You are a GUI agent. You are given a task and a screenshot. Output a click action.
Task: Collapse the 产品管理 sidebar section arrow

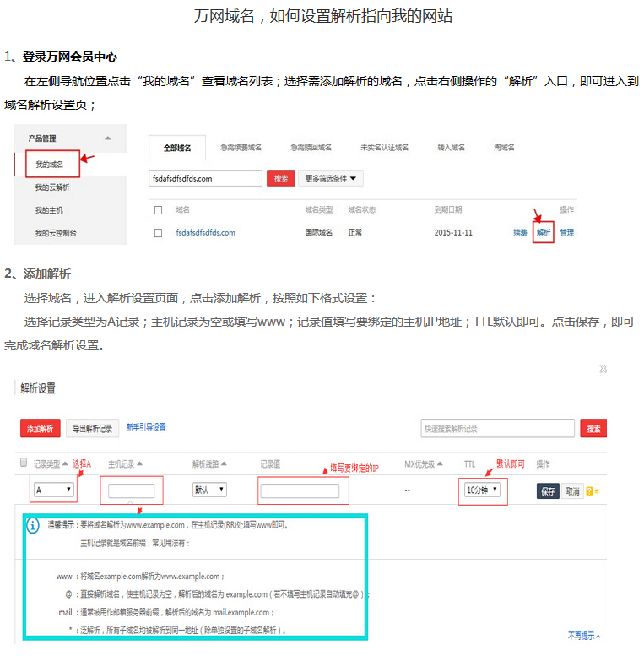tap(107, 138)
